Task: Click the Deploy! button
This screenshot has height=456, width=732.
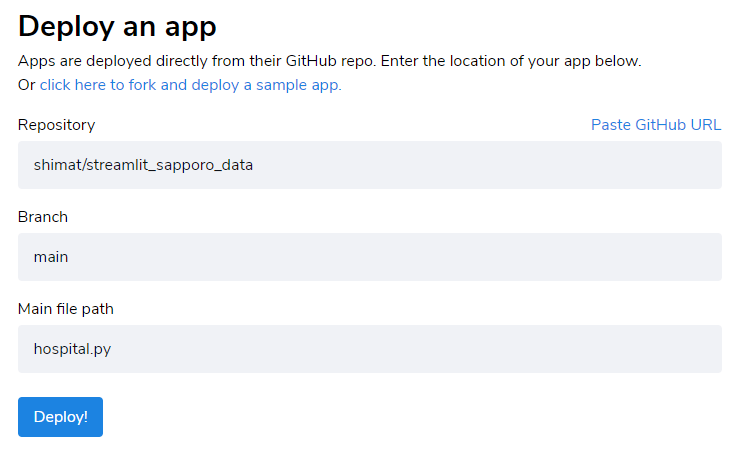Action: (60, 417)
